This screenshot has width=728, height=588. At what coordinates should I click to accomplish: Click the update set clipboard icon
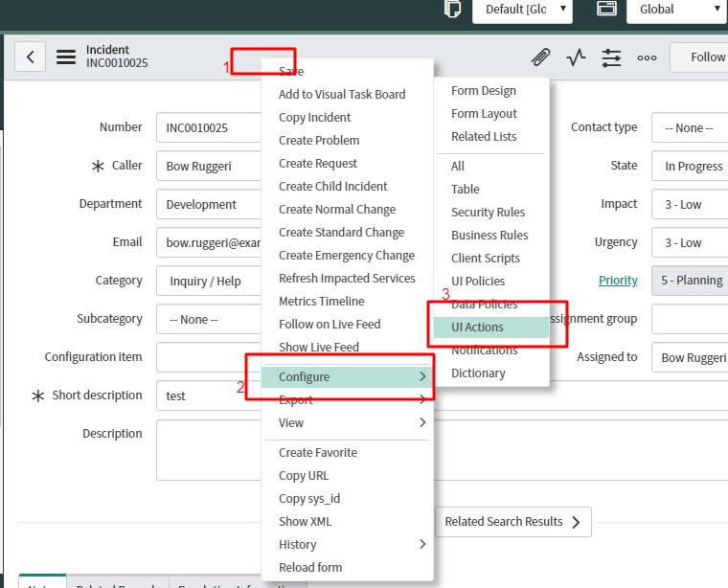click(x=453, y=9)
